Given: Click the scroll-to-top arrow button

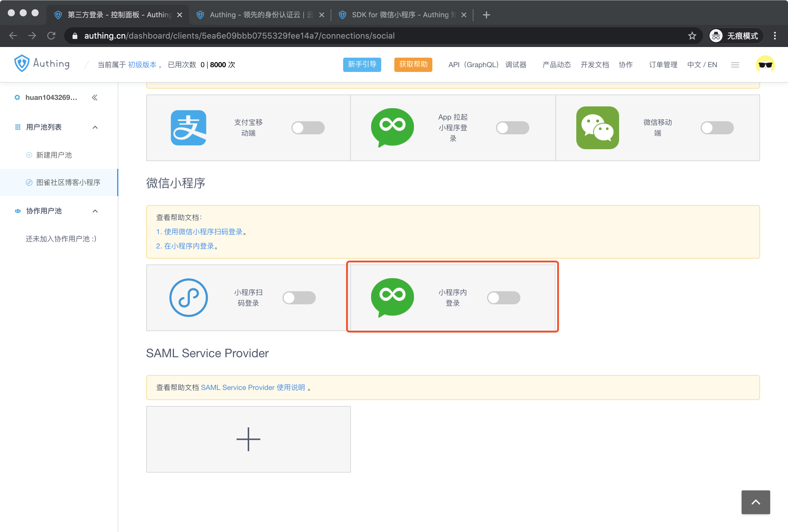Looking at the screenshot, I should pos(756,502).
